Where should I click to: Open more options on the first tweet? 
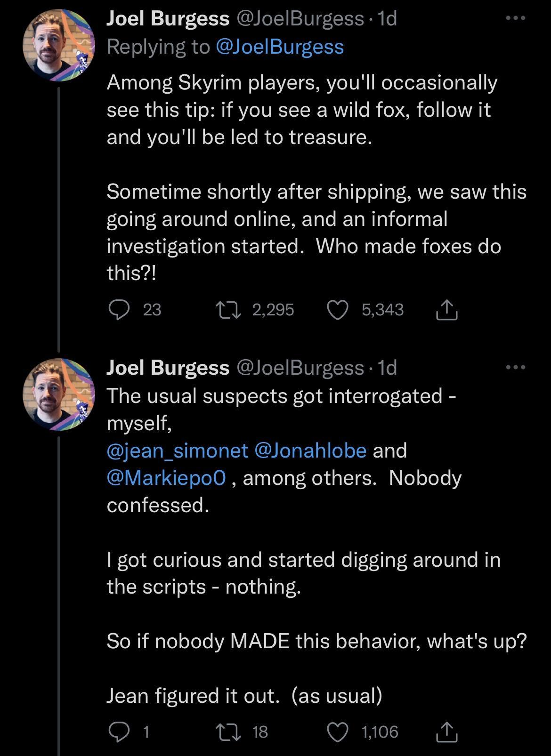(x=515, y=18)
